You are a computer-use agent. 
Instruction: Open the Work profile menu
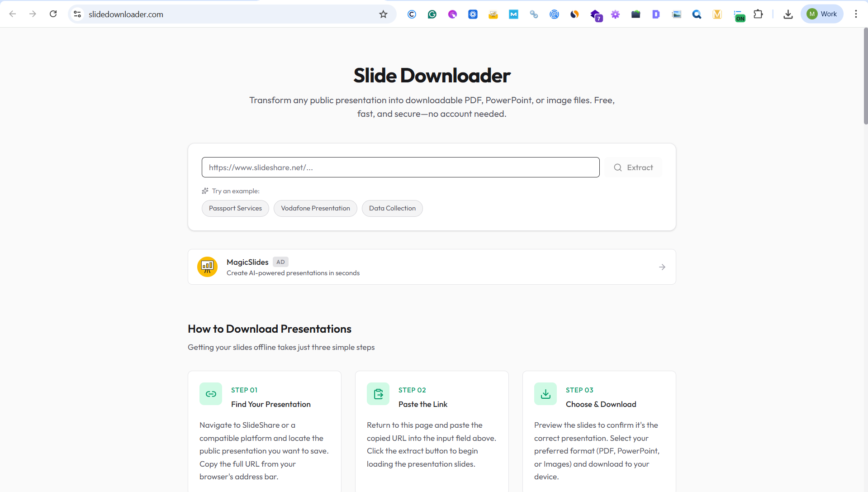[822, 14]
